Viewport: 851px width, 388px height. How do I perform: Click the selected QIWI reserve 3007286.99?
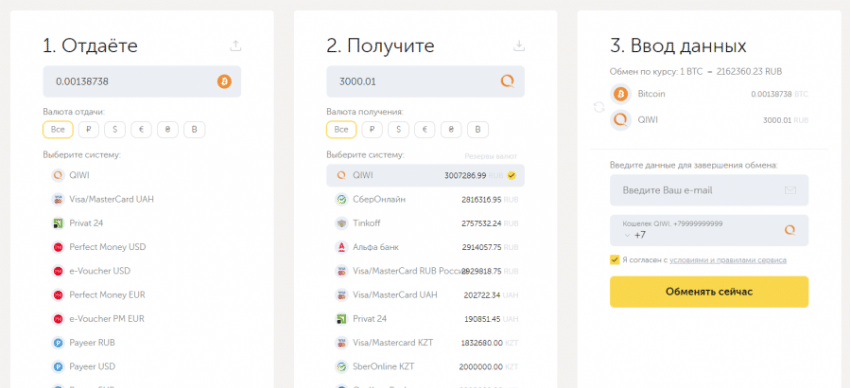(465, 176)
